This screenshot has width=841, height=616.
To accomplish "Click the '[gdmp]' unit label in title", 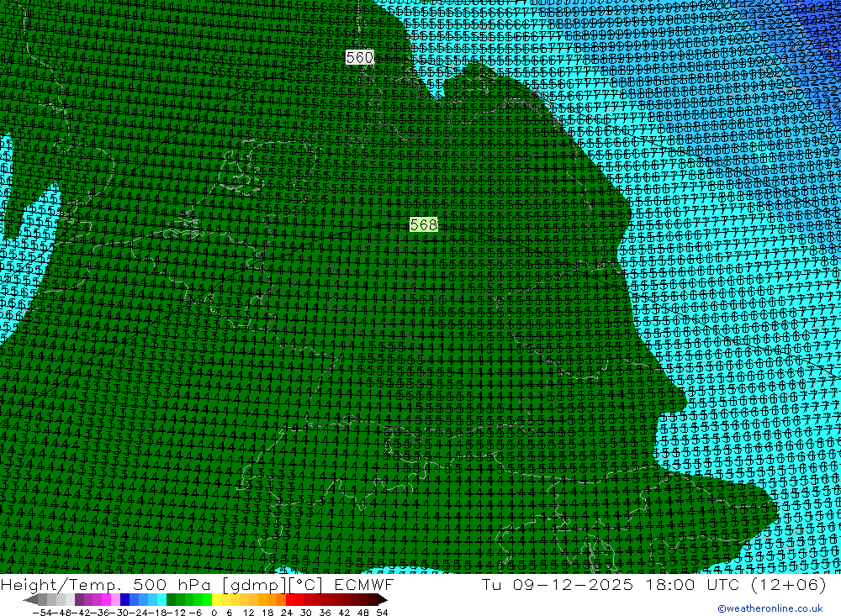I will tap(253, 585).
